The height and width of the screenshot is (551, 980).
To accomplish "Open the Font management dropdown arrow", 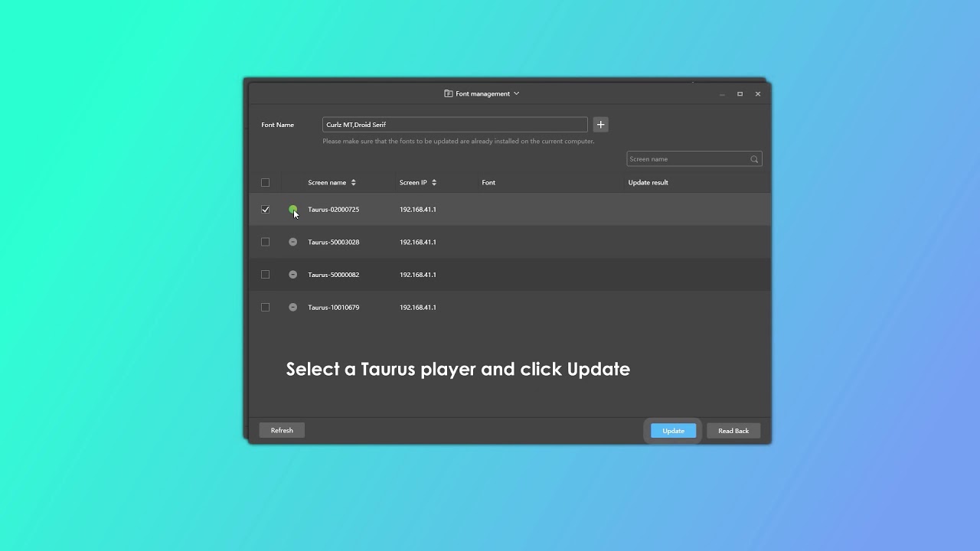I will click(516, 93).
